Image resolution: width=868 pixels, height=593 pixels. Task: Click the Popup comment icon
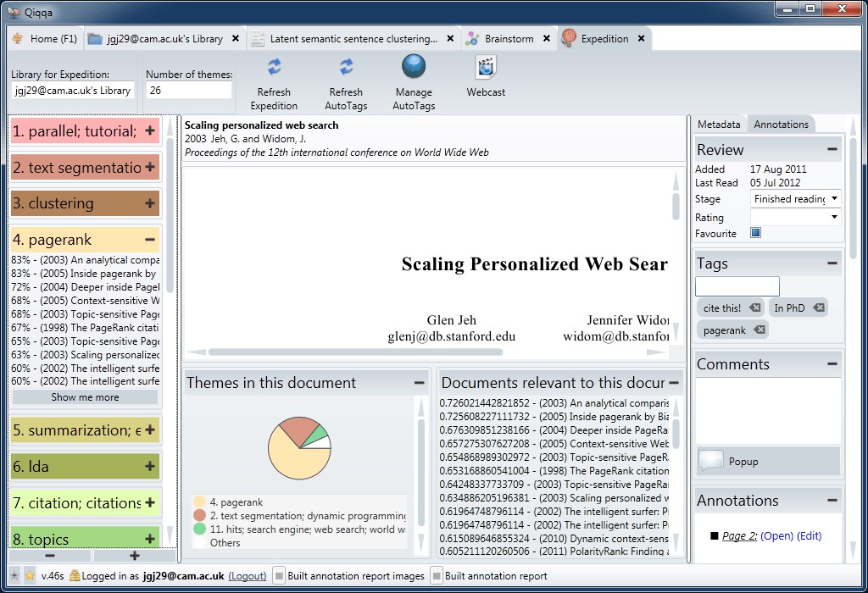[x=711, y=461]
